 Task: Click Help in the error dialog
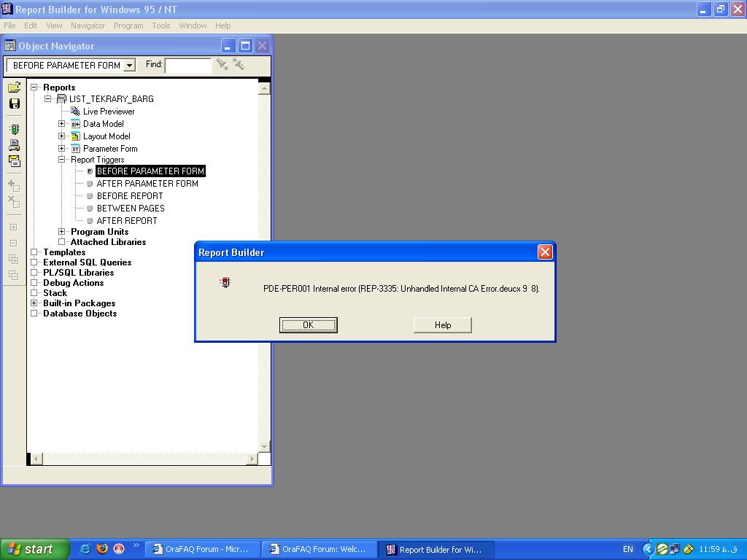(443, 325)
